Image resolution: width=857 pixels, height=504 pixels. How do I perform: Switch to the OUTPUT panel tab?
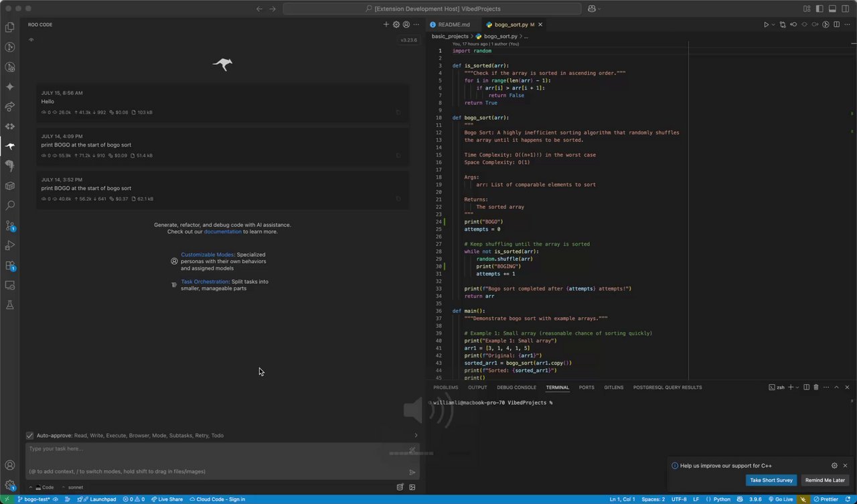point(477,388)
